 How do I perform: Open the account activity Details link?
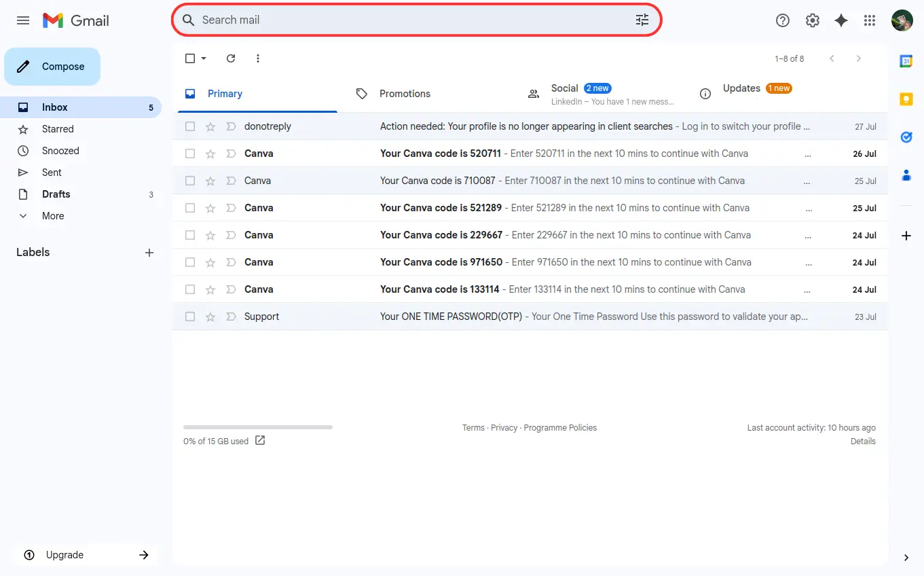coord(863,442)
